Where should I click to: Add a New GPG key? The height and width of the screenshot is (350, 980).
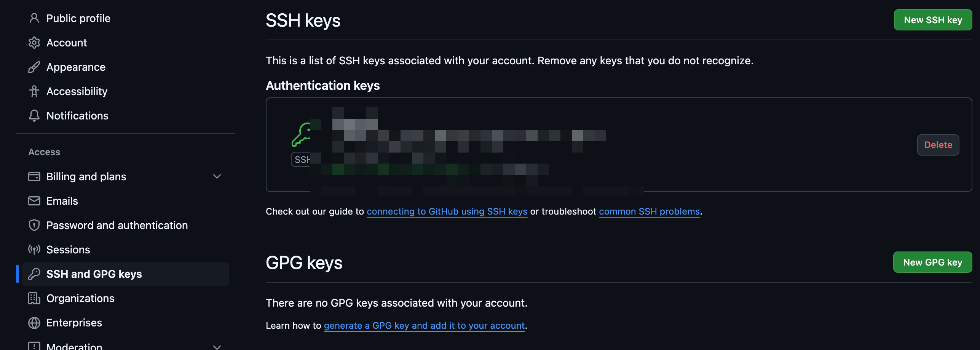tap(932, 262)
